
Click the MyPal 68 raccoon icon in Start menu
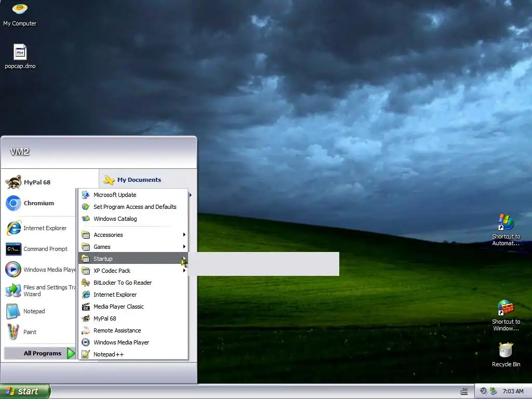point(14,182)
